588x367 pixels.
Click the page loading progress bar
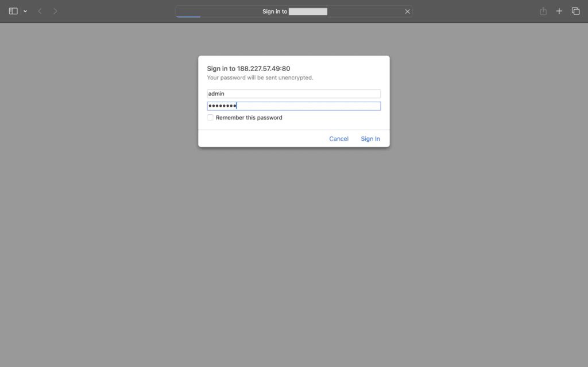(188, 17)
